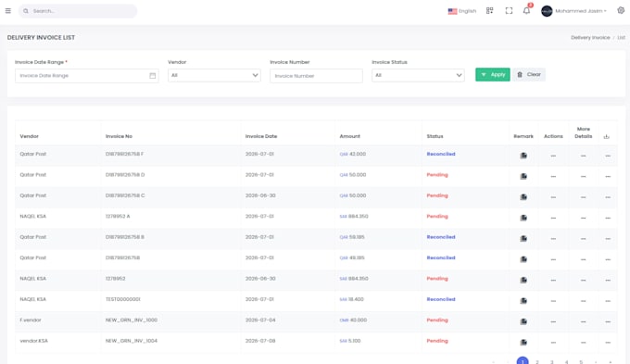This screenshot has height=364, width=630.
Task: Follow the Delivery Invoice breadcrumb link
Action: pyautogui.click(x=590, y=37)
